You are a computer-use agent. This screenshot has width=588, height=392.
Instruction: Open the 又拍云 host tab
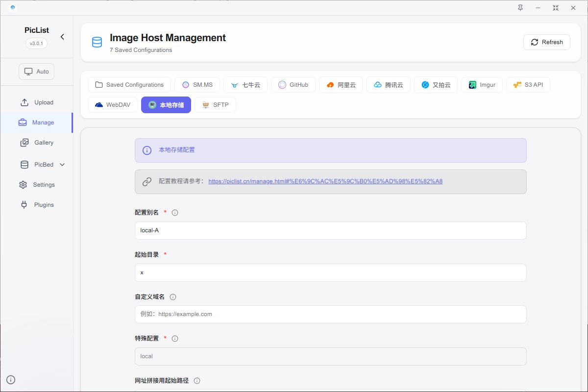(x=436, y=85)
